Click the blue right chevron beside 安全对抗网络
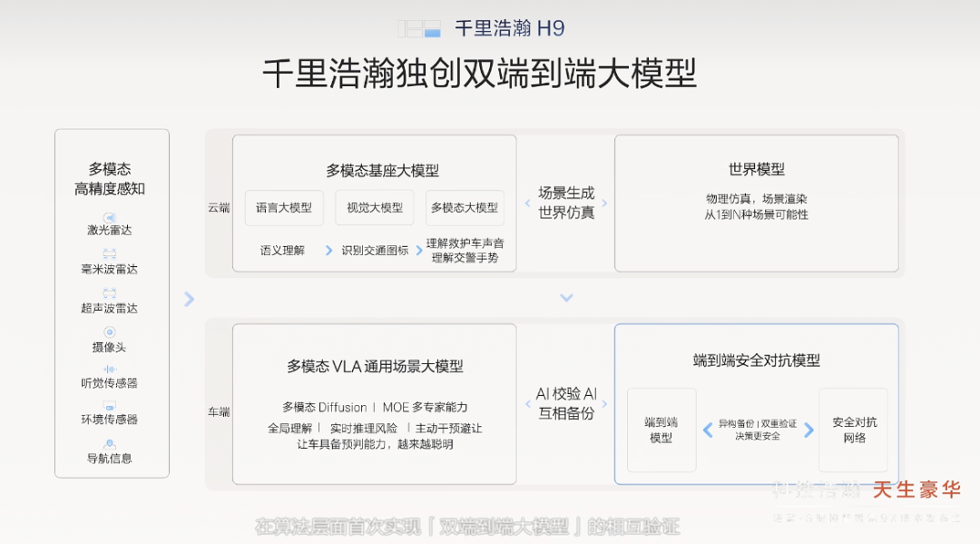The image size is (980, 544). tap(808, 430)
